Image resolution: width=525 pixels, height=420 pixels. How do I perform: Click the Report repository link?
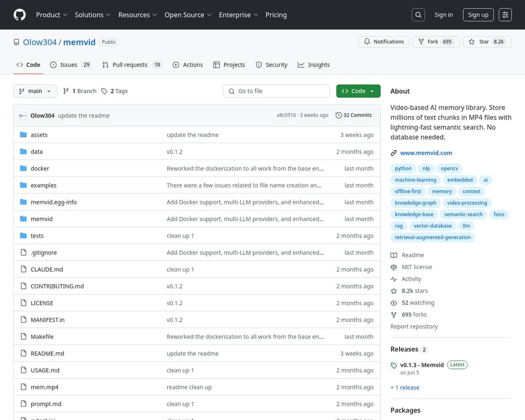[x=414, y=327]
